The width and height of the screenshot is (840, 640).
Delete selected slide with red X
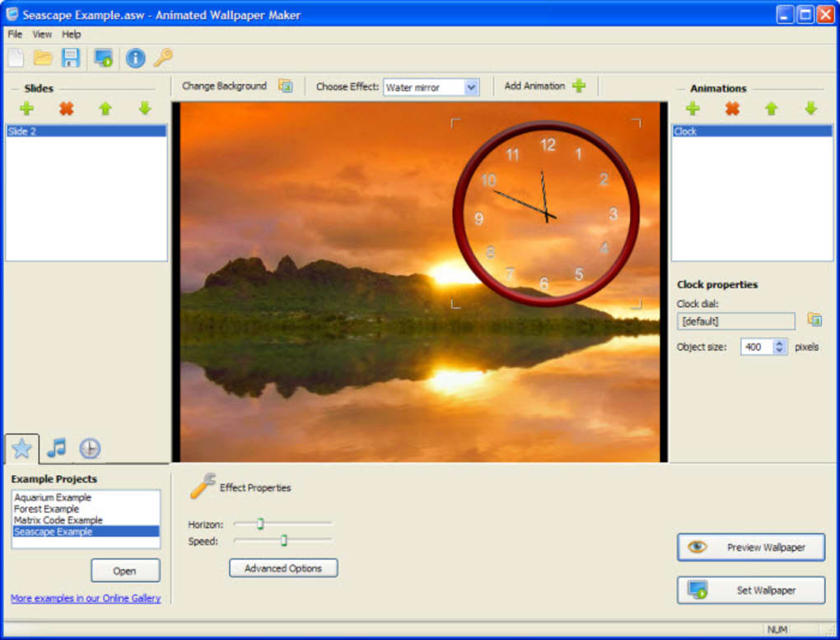pyautogui.click(x=67, y=109)
